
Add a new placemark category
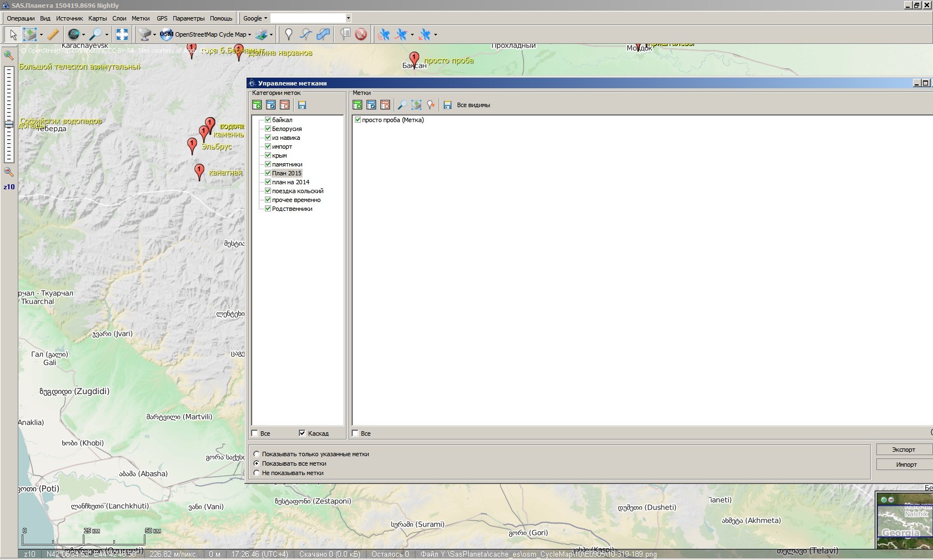(x=257, y=105)
